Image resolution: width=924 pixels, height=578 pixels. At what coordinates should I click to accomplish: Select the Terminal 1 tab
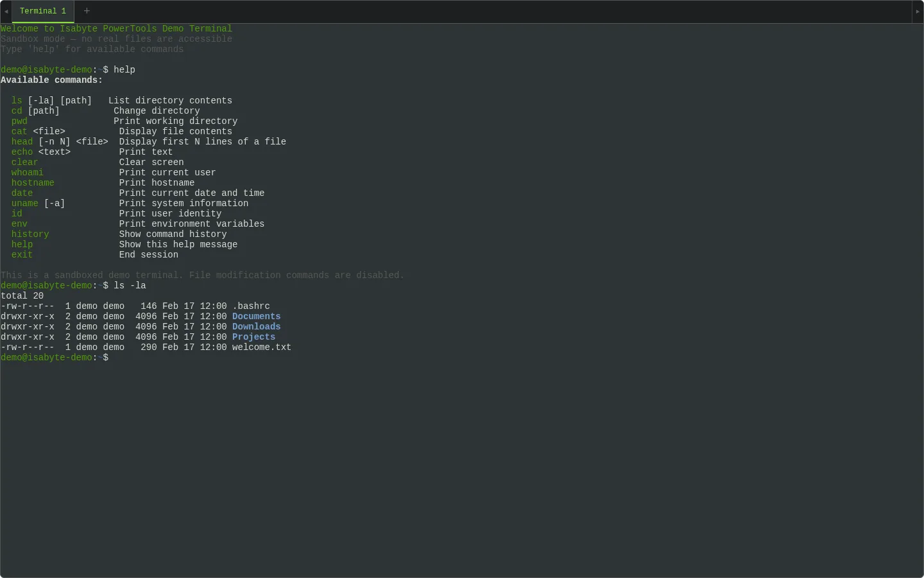[x=43, y=12]
